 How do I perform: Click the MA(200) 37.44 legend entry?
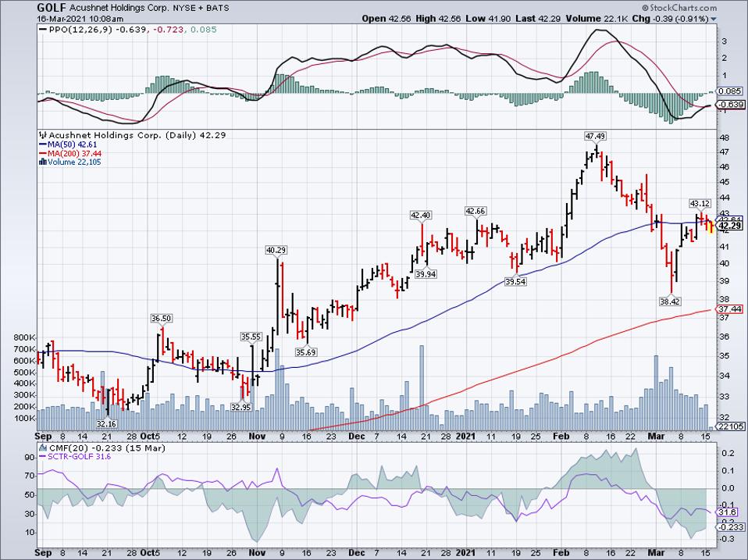click(x=70, y=154)
